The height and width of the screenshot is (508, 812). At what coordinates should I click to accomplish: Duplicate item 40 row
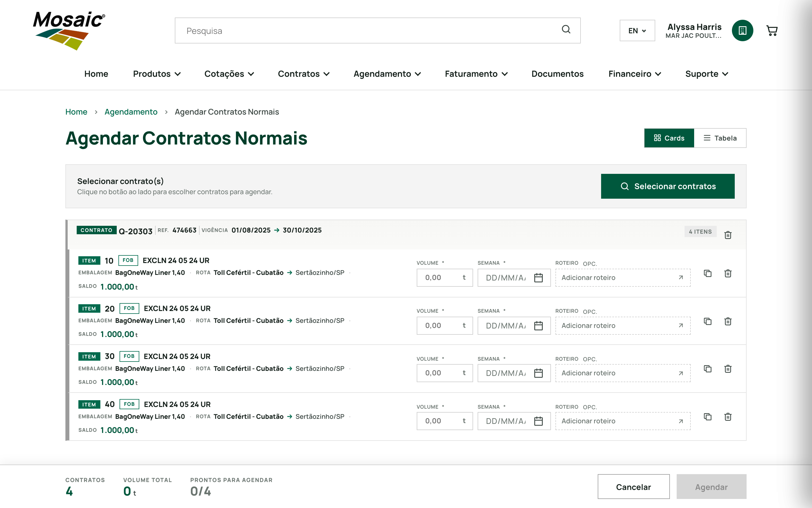tap(708, 417)
